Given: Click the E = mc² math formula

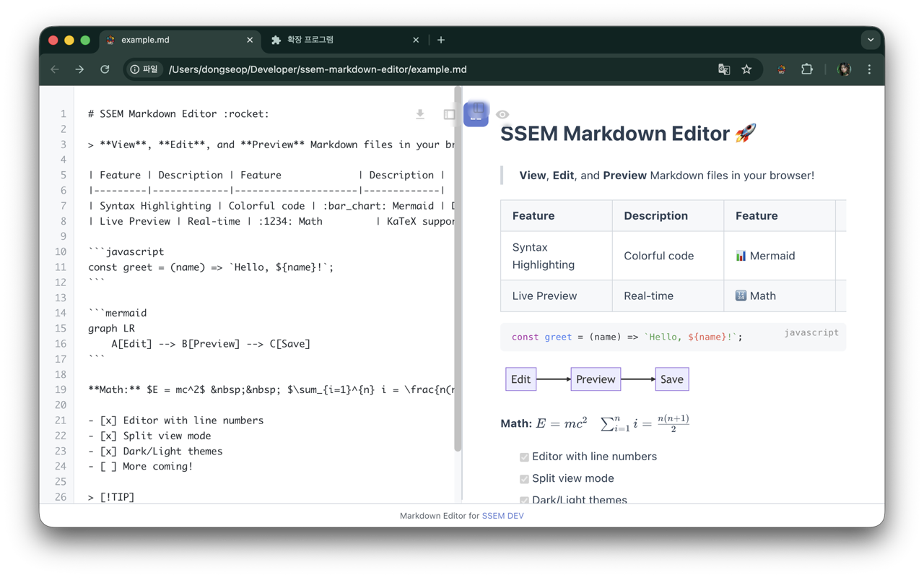Looking at the screenshot, I should pyautogui.click(x=562, y=423).
